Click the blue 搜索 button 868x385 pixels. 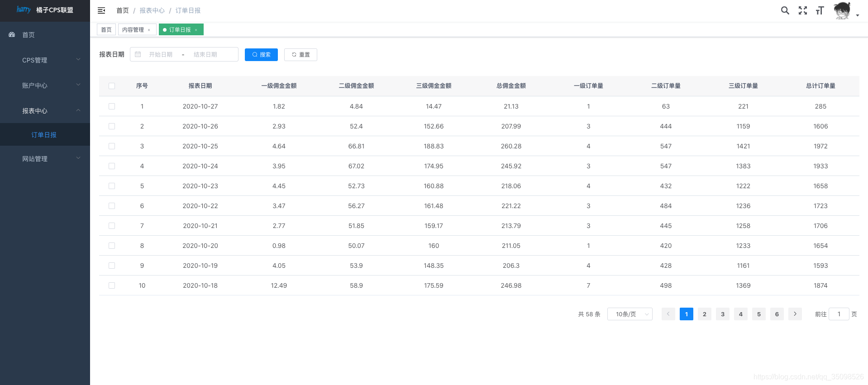261,55
